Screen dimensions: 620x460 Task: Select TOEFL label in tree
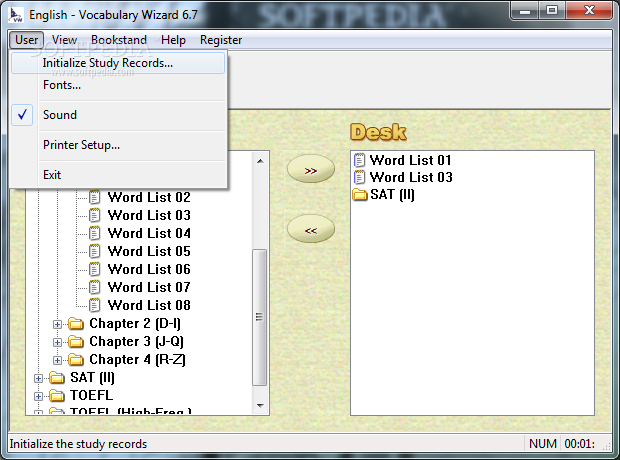(91, 396)
